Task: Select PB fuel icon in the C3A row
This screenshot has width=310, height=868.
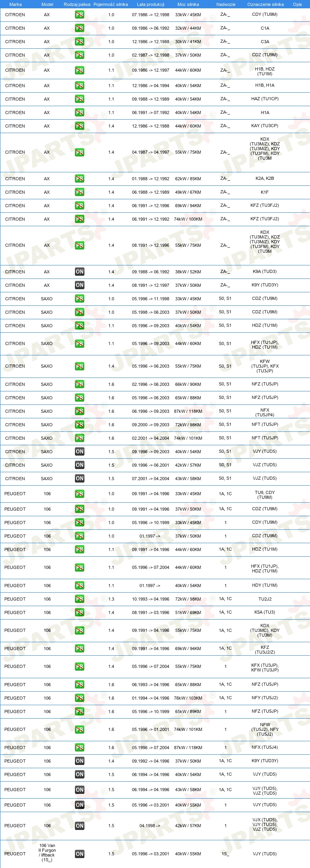Action: (x=79, y=42)
